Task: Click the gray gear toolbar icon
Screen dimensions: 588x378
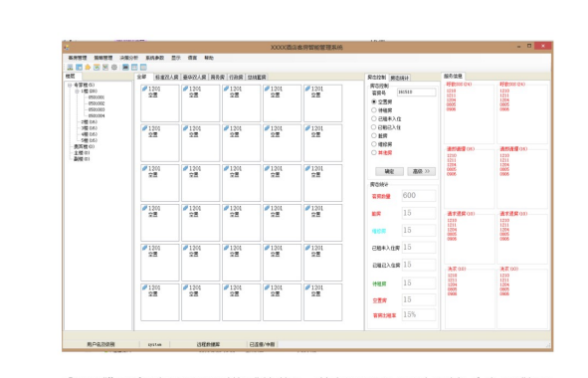Action: (114, 67)
